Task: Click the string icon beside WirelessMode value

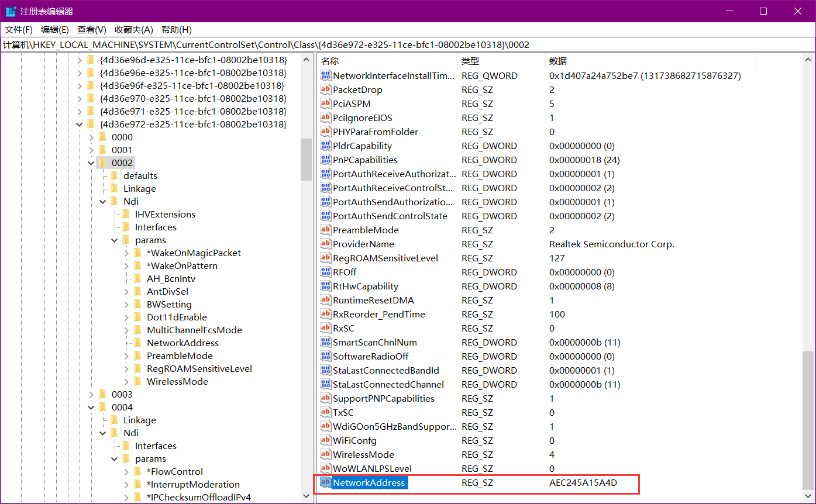Action: 326,454
